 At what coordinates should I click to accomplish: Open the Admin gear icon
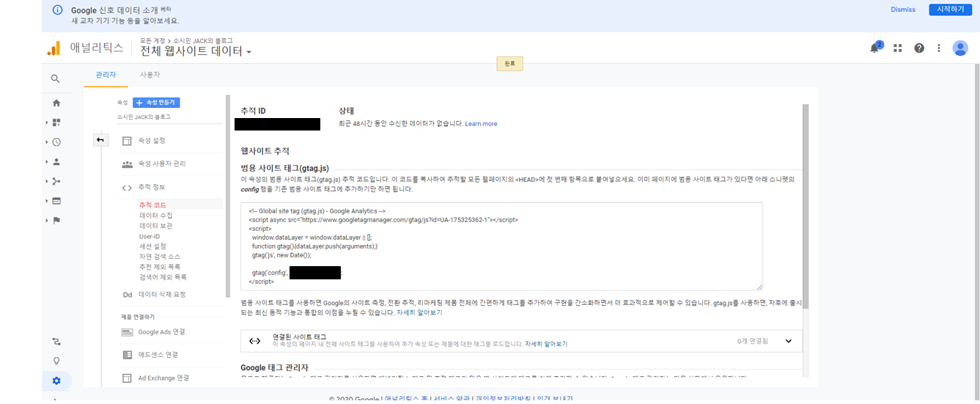pos(56,381)
